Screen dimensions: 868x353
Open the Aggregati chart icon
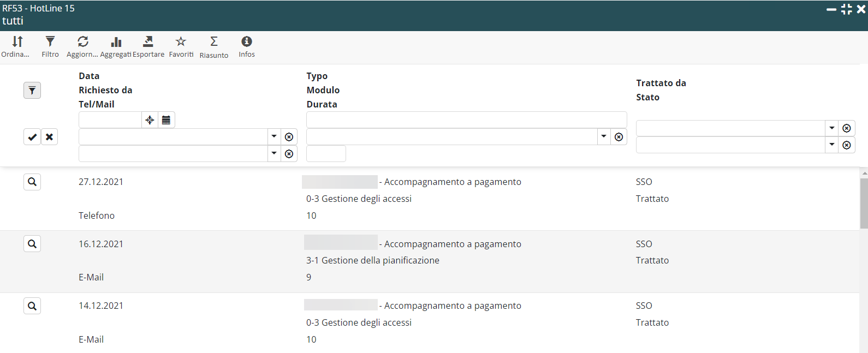(116, 42)
